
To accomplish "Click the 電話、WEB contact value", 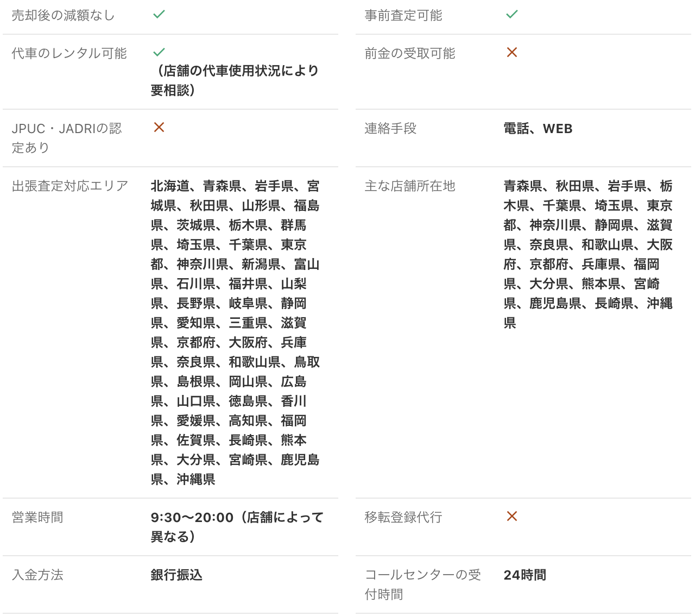I will tap(538, 129).
